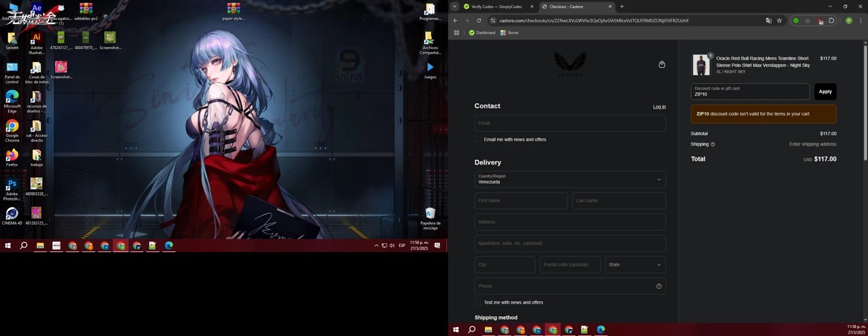Enable 'Email me with news and offers'
This screenshot has height=336, width=868.
[x=478, y=140]
